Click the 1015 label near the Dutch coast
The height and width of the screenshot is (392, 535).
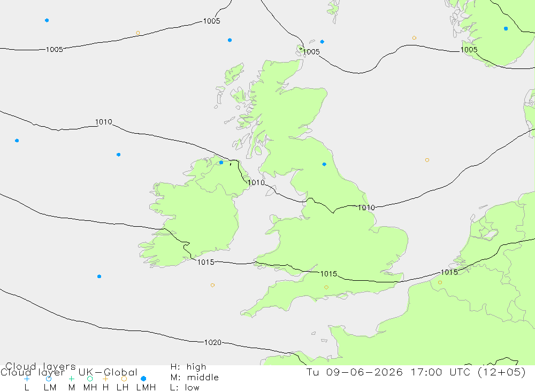pos(449,272)
